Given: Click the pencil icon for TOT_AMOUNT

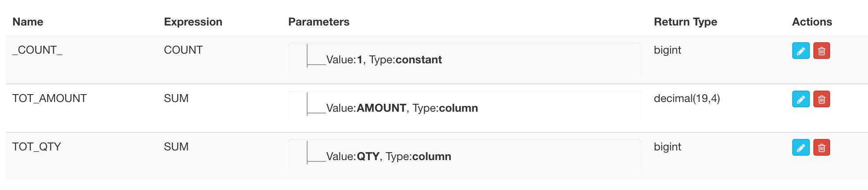Looking at the screenshot, I should [x=801, y=99].
